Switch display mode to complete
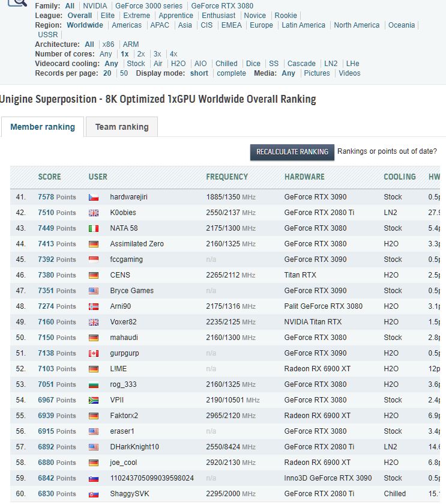Image resolution: width=446 pixels, height=504 pixels. [231, 73]
